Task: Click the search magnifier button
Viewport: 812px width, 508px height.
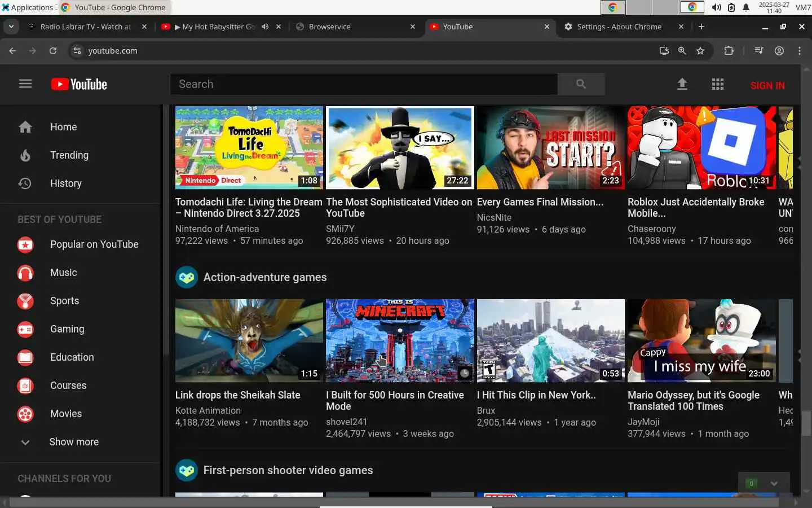Action: tap(581, 84)
